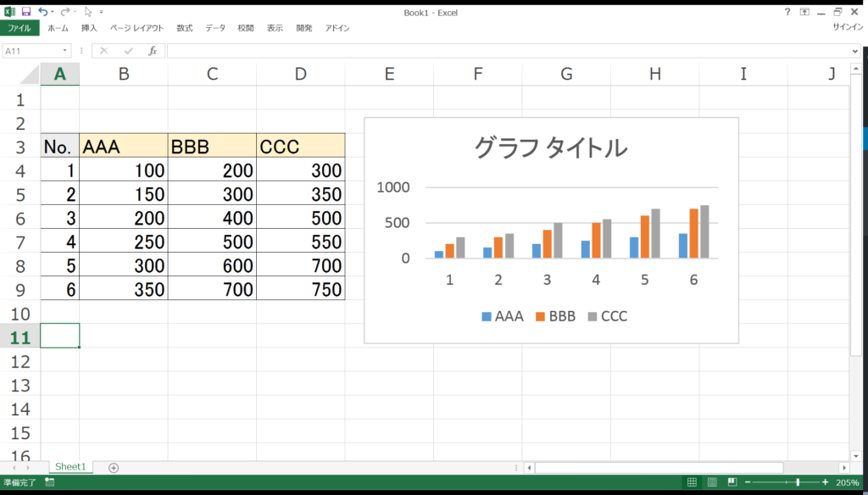Select the chart title グラフ タイトル
Screen dimensions: 868x495
coord(551,147)
